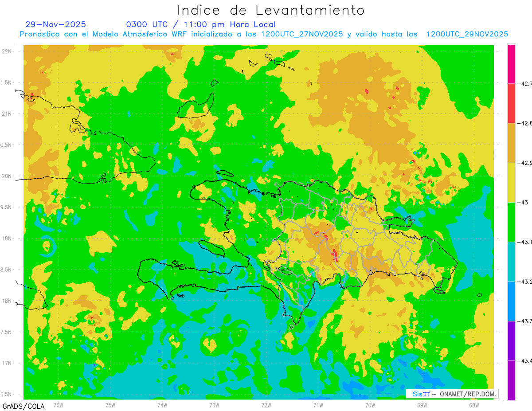Click the '0300 UTC / 11:00 pm Hora Local' text
This screenshot has height=411, width=532.
200,24
